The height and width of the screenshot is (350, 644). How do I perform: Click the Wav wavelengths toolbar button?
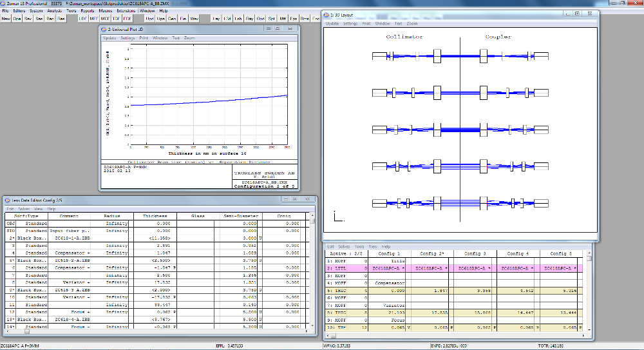click(194, 19)
